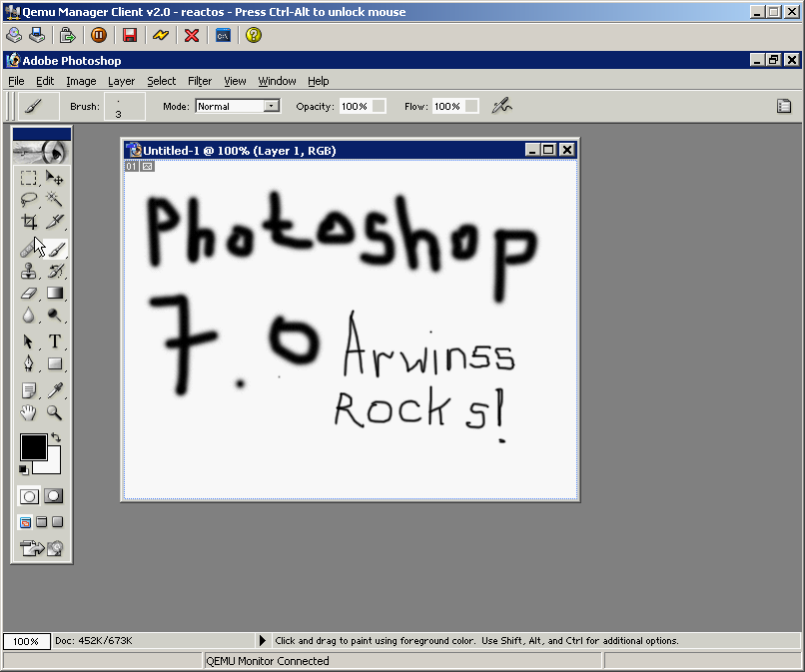
Task: Click the QEMU pause button
Action: [99, 35]
